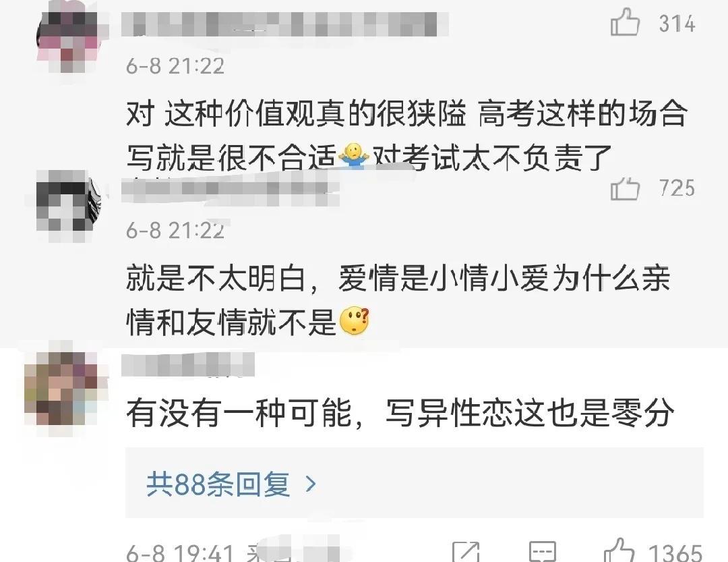The height and width of the screenshot is (562, 728).
Task: Select the comment 有没有一种可能，写异性恋这也是零分
Action: (x=400, y=412)
